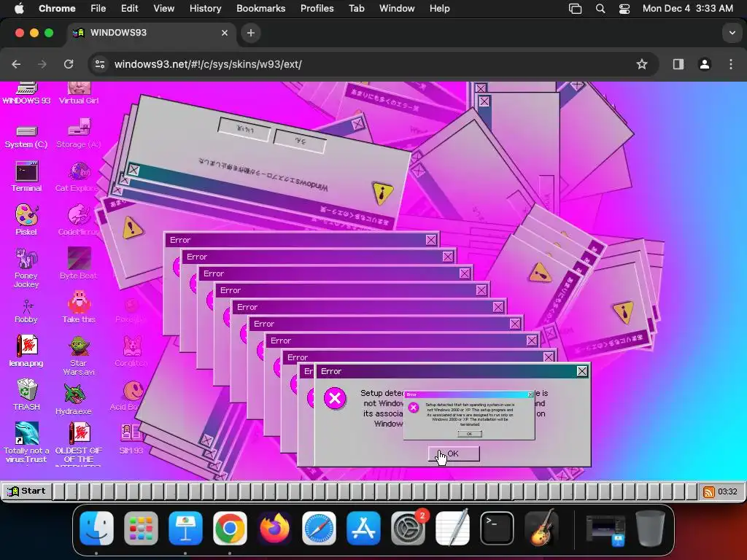Open the Take this icon

79,308
